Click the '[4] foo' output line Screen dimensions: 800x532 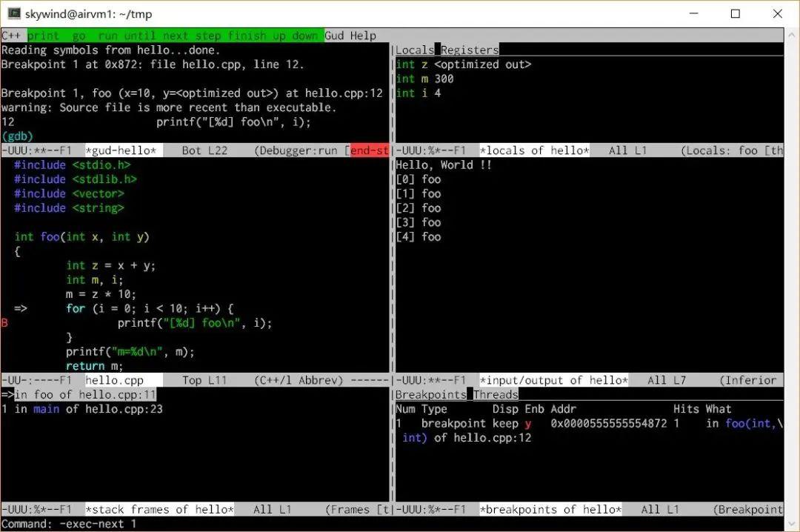419,237
